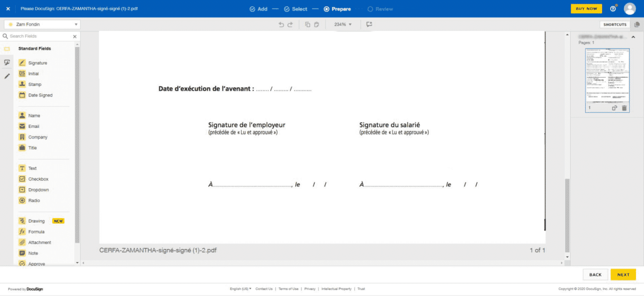Select the Approve field icon

point(22,263)
